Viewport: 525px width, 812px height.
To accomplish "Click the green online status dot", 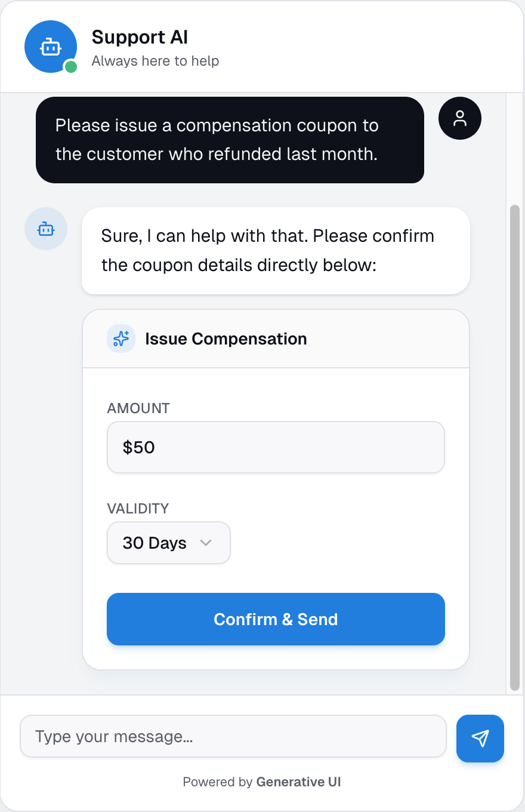I will pos(71,67).
